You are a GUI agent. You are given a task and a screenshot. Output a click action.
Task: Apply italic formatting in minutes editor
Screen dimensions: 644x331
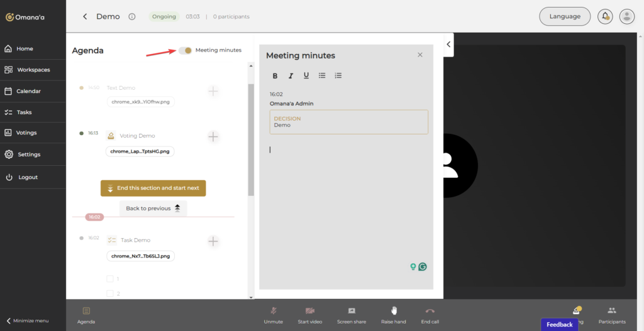(x=291, y=76)
